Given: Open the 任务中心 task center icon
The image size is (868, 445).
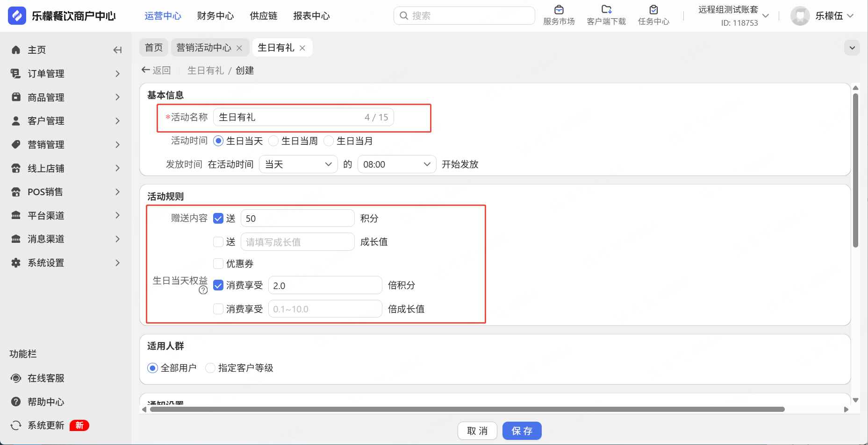Looking at the screenshot, I should [653, 10].
